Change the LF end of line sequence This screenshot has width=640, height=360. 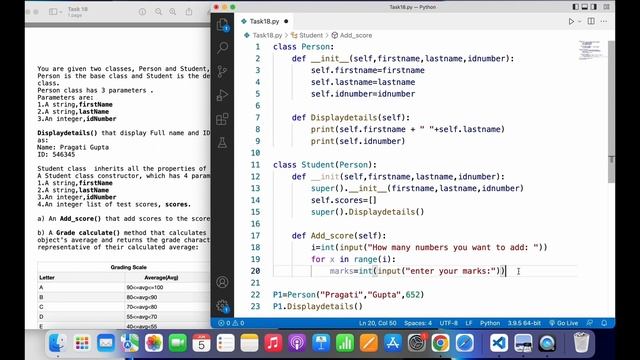click(x=469, y=323)
